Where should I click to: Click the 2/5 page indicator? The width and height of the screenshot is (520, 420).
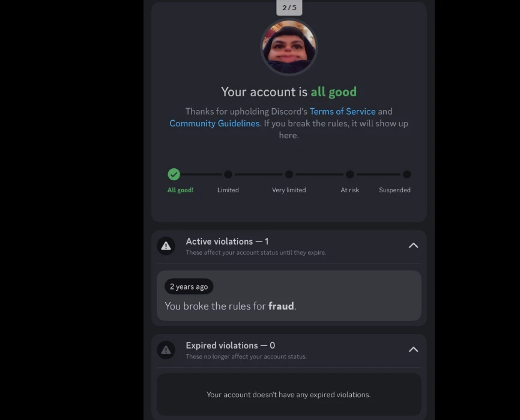289,8
